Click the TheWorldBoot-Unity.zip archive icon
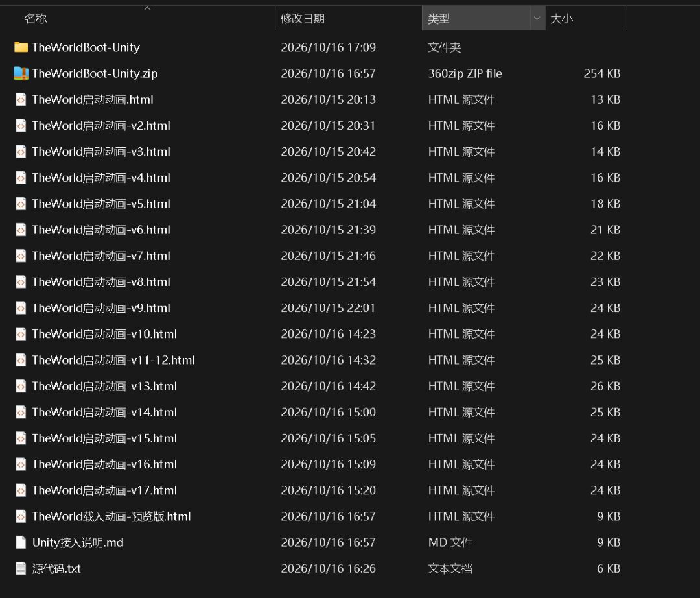The height and width of the screenshot is (598, 700). 21,73
